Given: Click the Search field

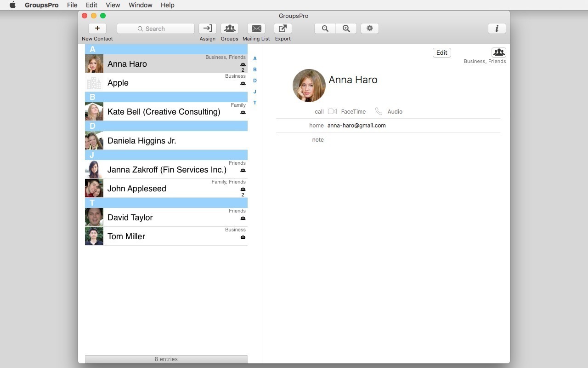Looking at the screenshot, I should (x=156, y=29).
